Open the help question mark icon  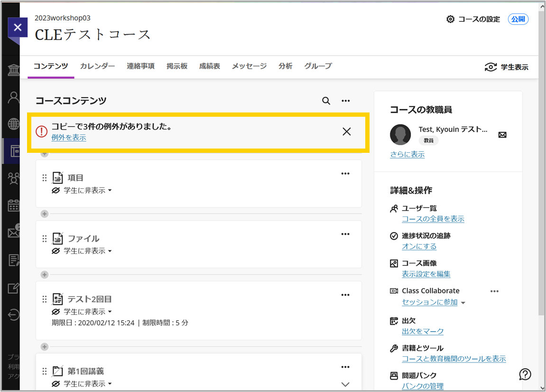[525, 374]
